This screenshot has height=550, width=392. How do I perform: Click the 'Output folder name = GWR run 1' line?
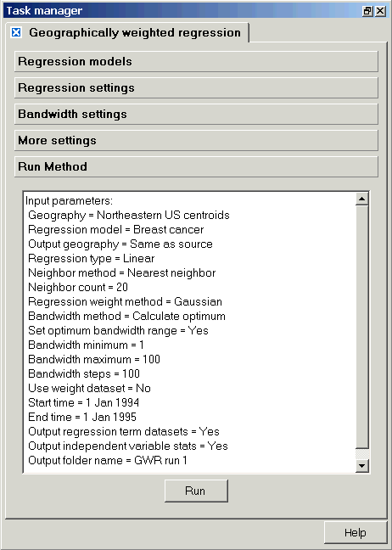tap(108, 460)
